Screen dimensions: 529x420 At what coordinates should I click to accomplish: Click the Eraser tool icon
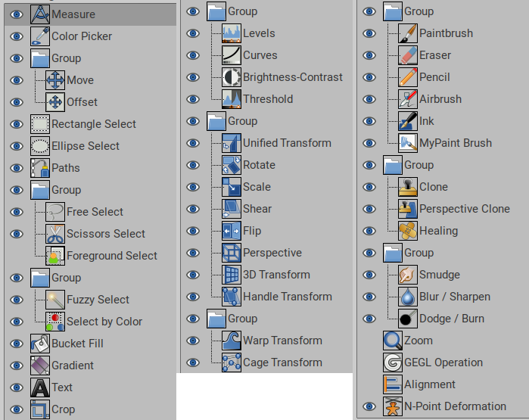coord(408,55)
